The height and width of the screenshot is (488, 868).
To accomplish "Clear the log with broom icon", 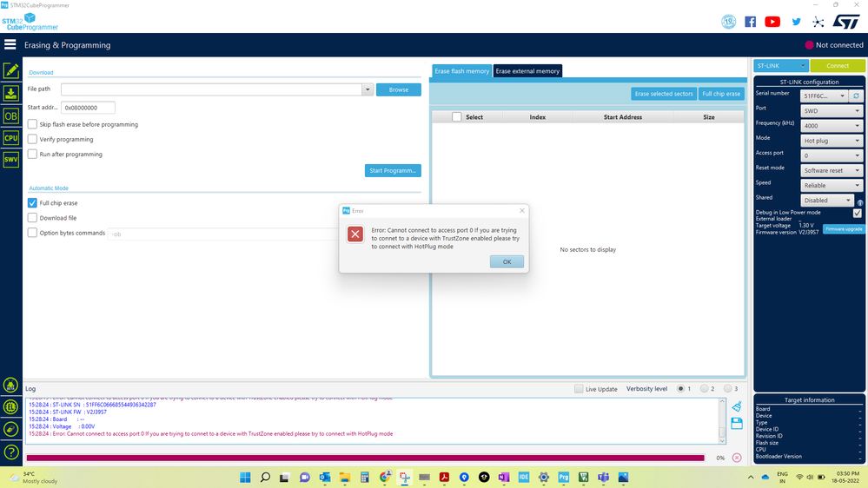I will click(737, 406).
